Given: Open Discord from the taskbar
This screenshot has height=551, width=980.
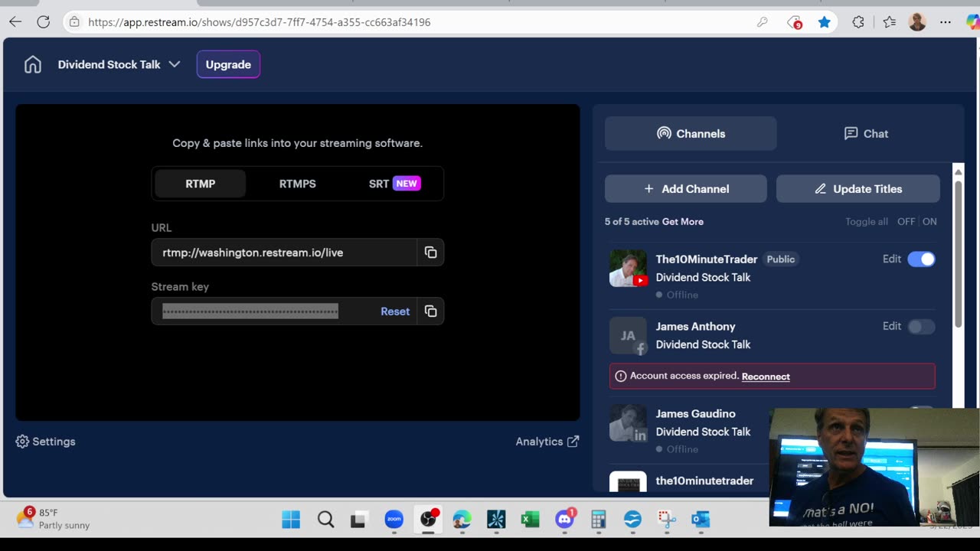Looking at the screenshot, I should (x=565, y=520).
